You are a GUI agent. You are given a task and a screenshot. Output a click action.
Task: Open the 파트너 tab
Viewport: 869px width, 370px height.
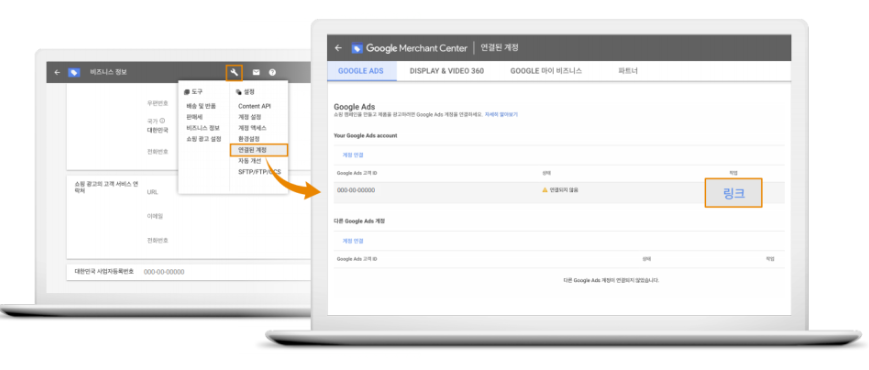628,71
